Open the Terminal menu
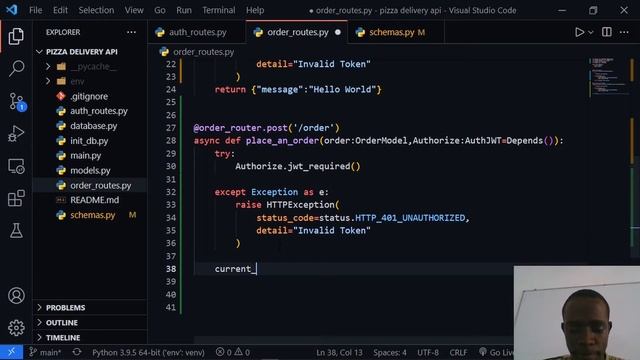The image size is (640, 360). click(218, 10)
